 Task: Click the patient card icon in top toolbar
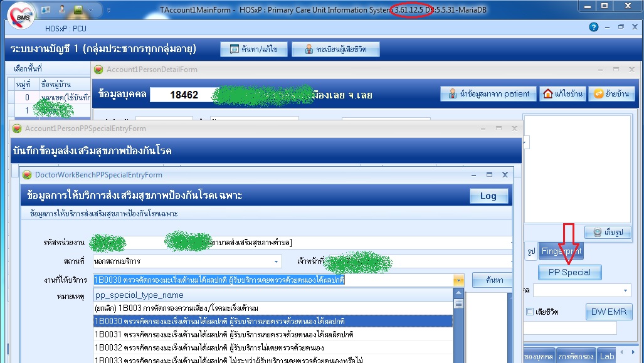click(x=45, y=9)
